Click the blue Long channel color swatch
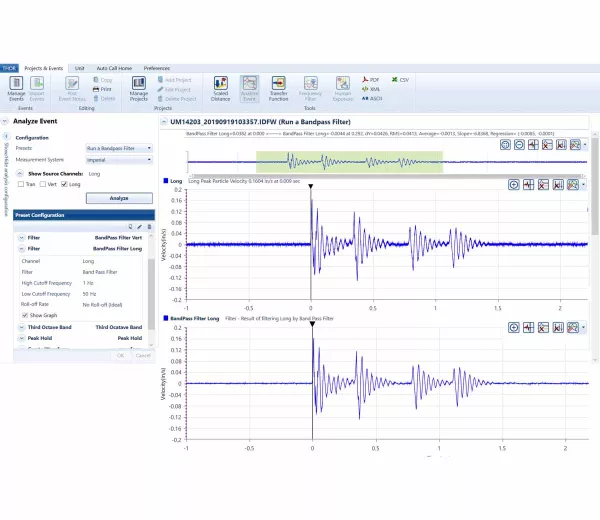This screenshot has height=520, width=600. tap(166, 181)
